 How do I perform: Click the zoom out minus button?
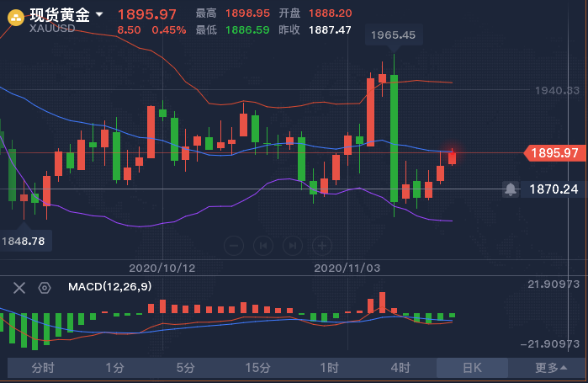(x=234, y=246)
